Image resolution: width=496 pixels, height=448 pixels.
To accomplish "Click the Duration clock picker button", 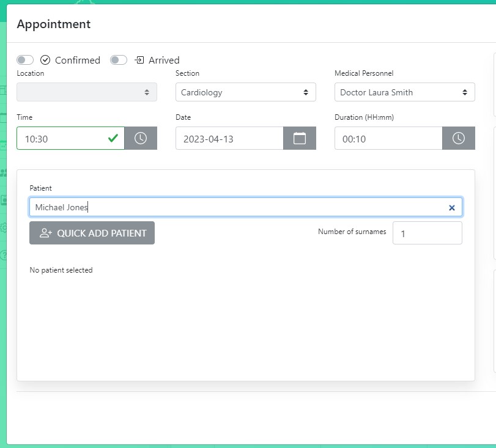I will pos(459,138).
